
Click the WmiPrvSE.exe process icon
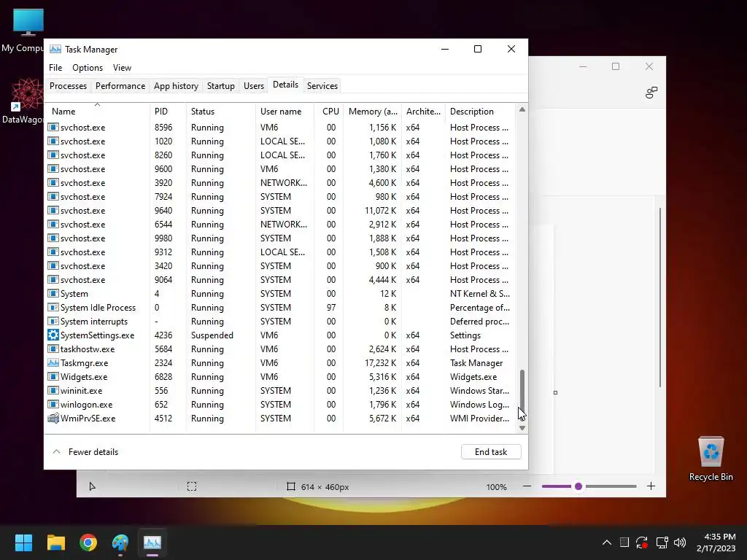(x=53, y=418)
